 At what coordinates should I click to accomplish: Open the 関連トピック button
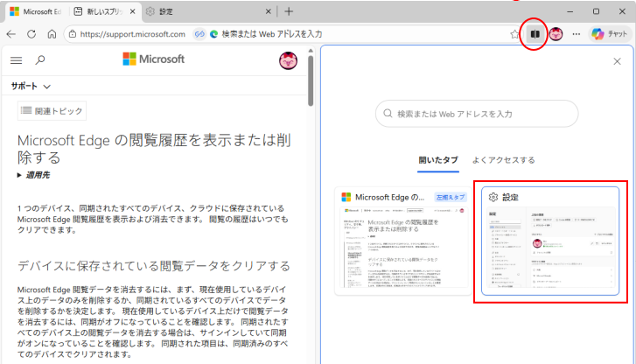[x=52, y=111]
